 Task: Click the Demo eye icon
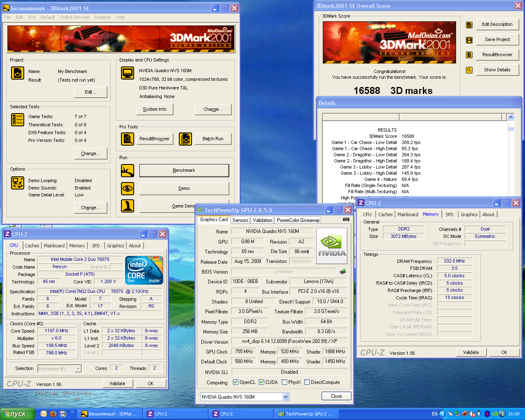click(x=128, y=188)
